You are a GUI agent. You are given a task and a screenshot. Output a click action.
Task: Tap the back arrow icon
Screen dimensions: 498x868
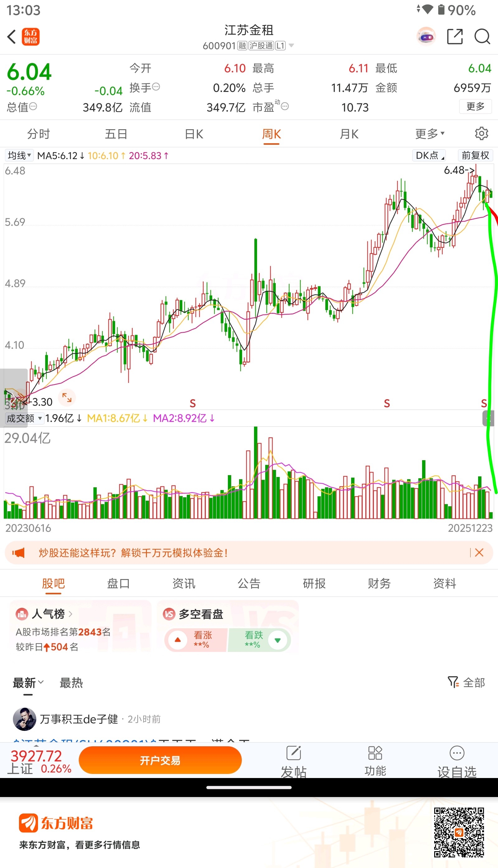[12, 37]
